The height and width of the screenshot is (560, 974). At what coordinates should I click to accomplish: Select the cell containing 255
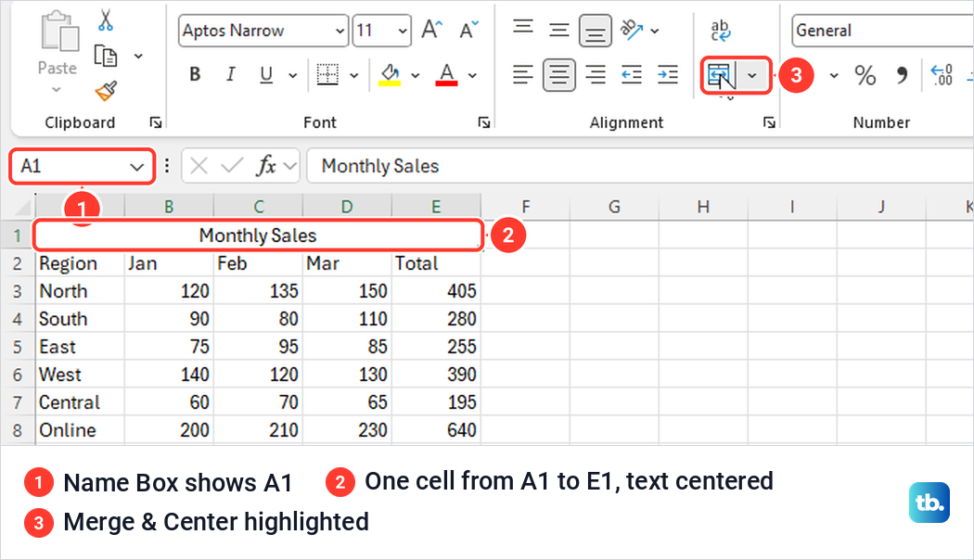[436, 347]
